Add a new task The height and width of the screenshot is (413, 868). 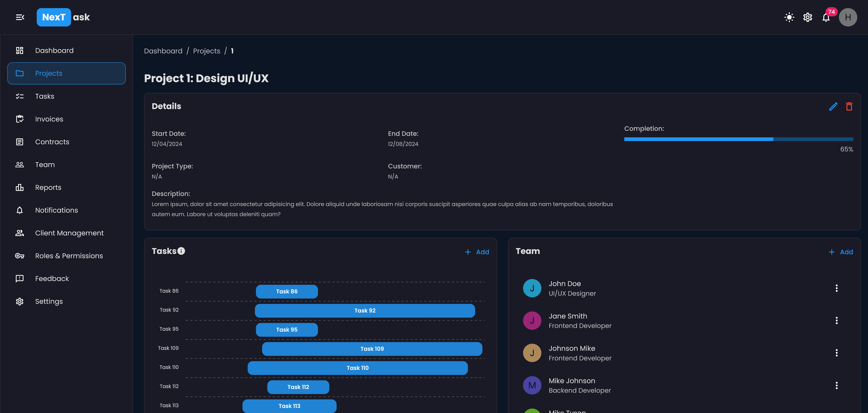pos(477,252)
